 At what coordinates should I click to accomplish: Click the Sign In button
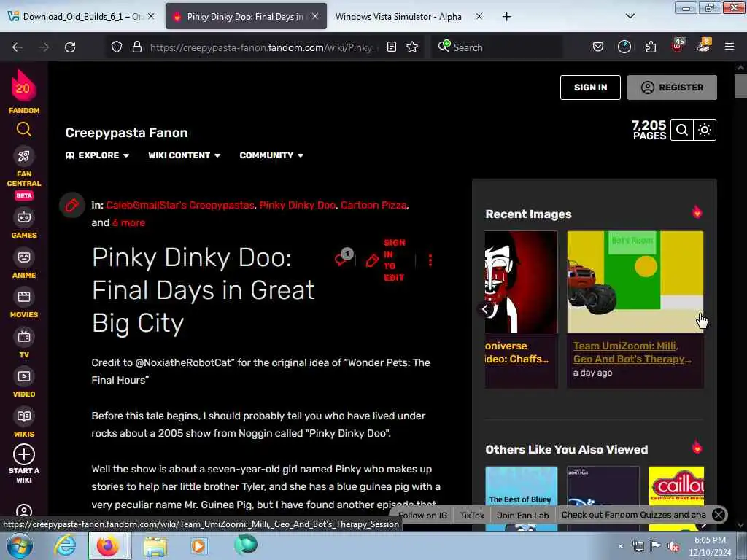coord(590,87)
